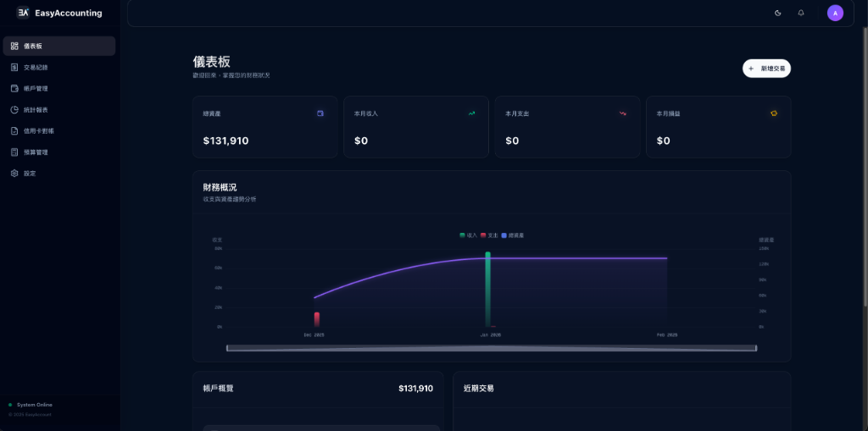Click the red expense bar at Dec 2025
The height and width of the screenshot is (431, 868).
pyautogui.click(x=317, y=319)
